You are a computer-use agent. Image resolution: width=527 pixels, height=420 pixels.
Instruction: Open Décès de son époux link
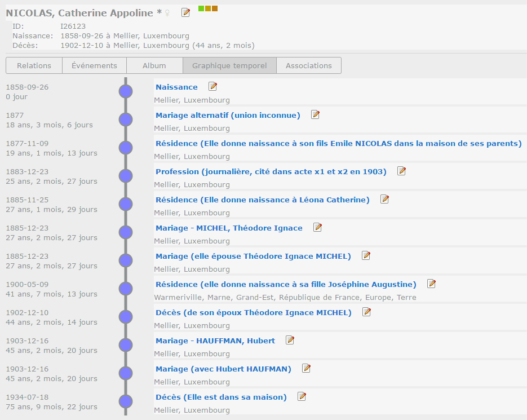coord(253,312)
